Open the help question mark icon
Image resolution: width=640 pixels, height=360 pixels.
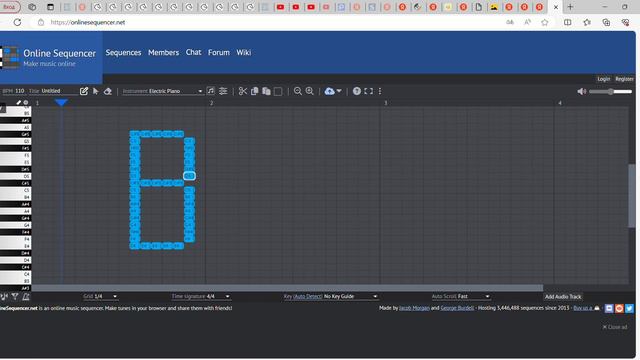point(357,91)
